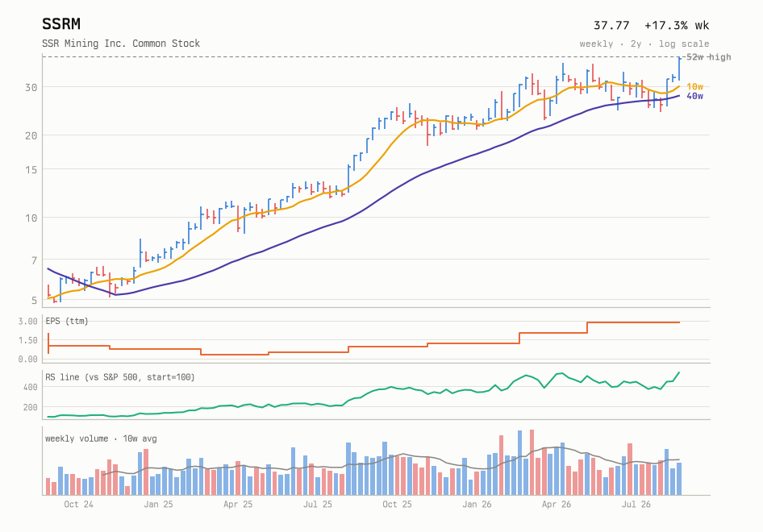
Task: Click the price axis label 5
Action: [34, 301]
